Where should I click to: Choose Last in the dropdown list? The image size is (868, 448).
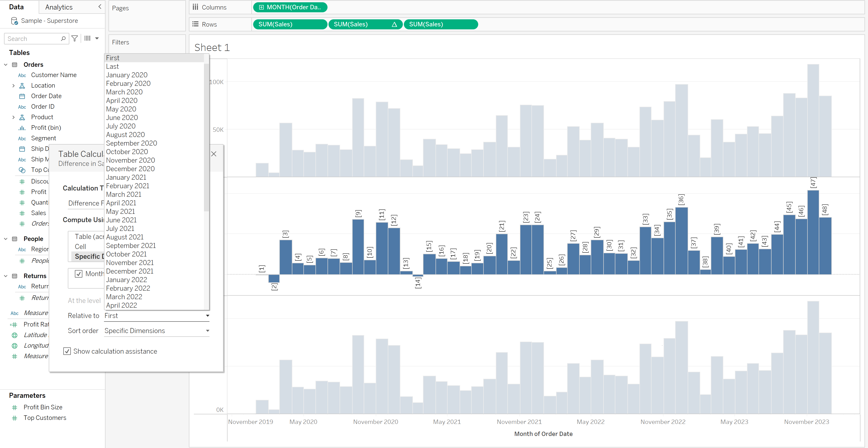point(113,66)
